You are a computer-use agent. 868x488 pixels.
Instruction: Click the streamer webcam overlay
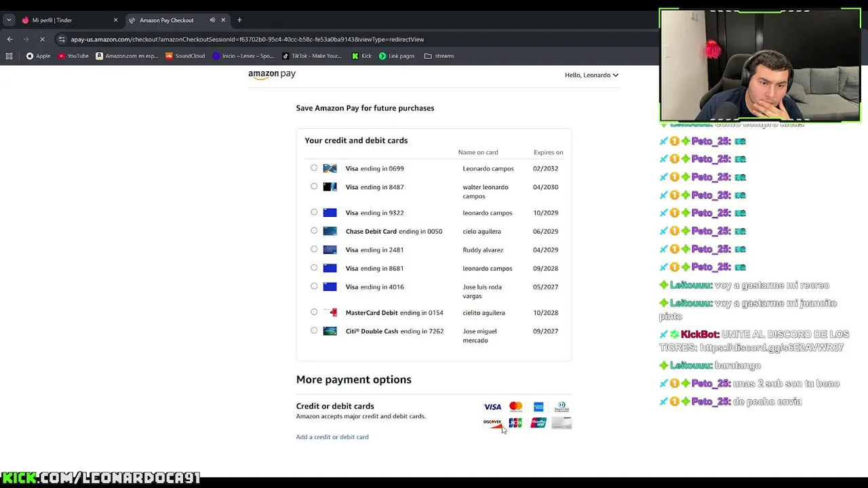[760, 65]
